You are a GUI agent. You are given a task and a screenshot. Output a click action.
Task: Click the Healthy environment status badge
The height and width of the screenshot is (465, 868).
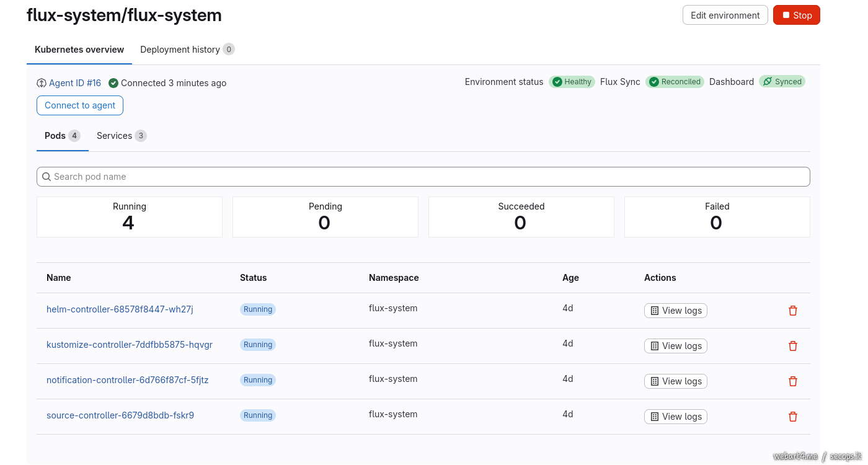[x=572, y=82]
